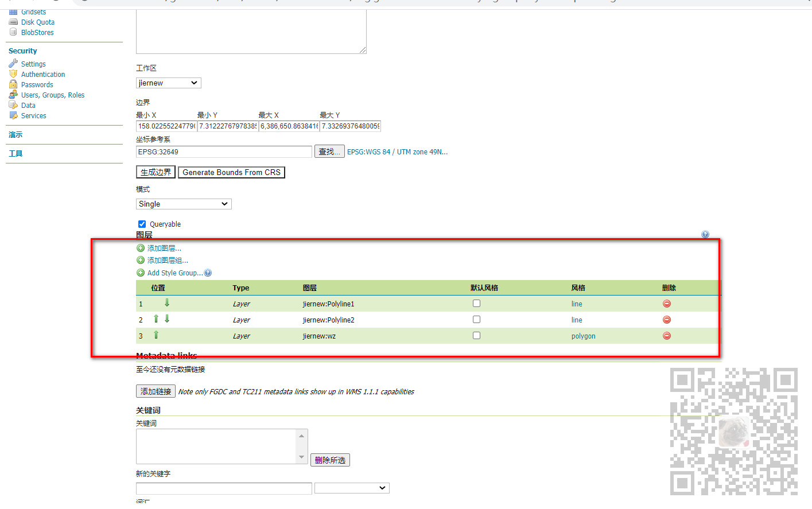Toggle the Queryable checkbox
The image size is (812, 509).
click(x=142, y=224)
